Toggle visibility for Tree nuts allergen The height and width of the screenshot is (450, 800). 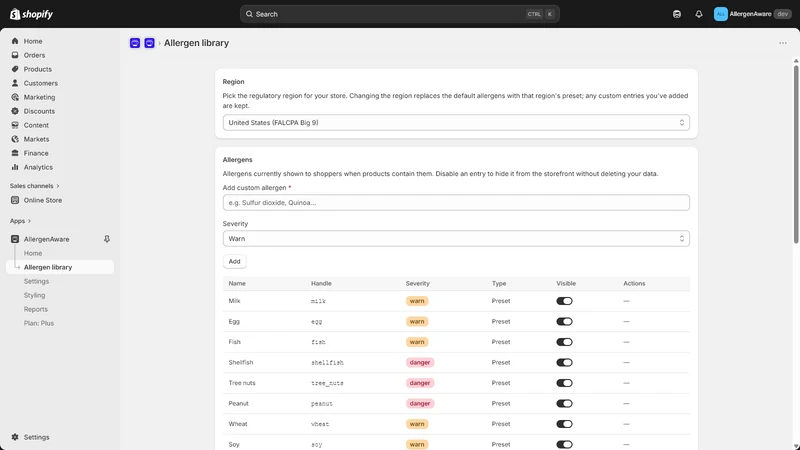pos(564,383)
